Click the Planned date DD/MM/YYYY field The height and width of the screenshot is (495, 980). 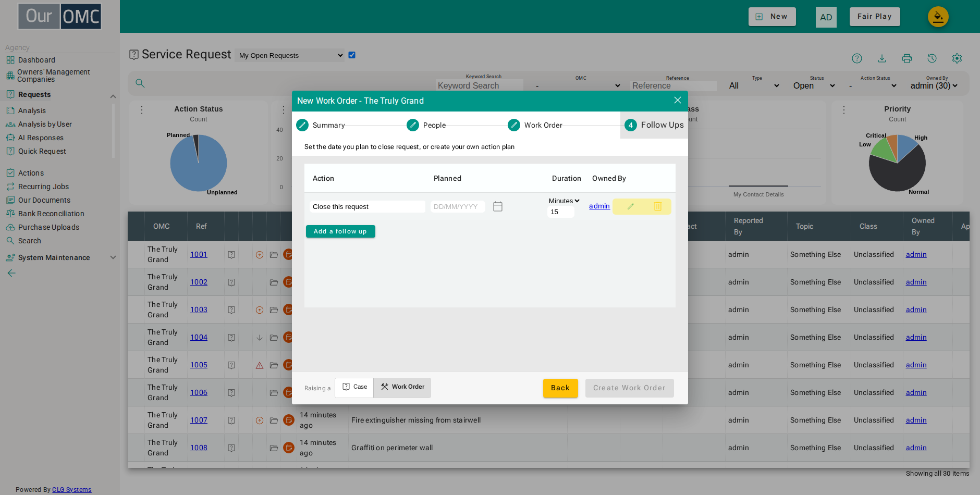pos(458,206)
